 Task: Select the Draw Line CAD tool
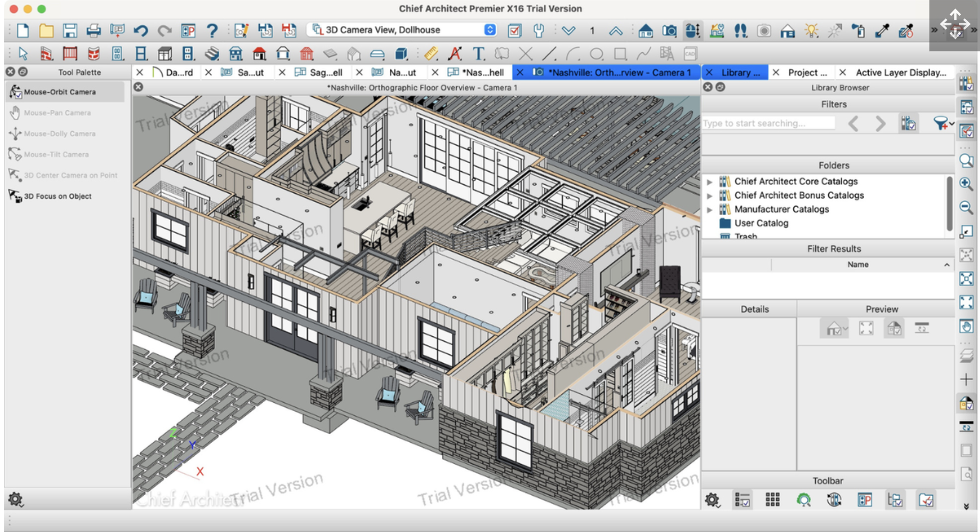(549, 53)
